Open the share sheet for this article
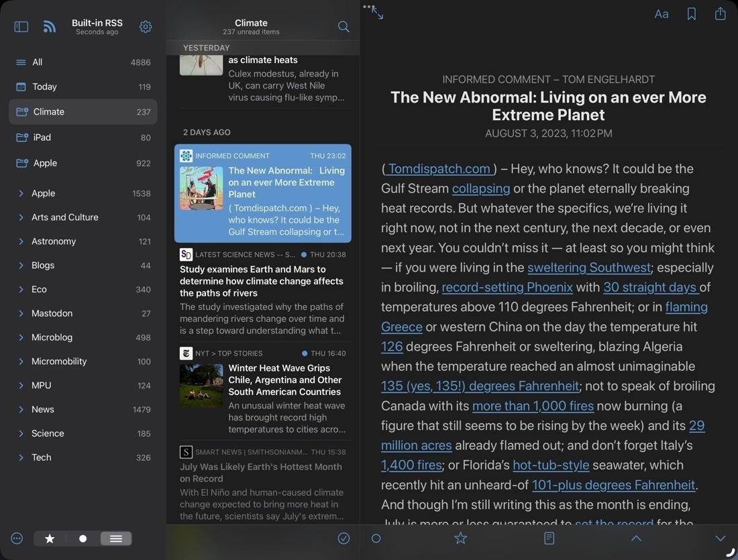 (720, 13)
